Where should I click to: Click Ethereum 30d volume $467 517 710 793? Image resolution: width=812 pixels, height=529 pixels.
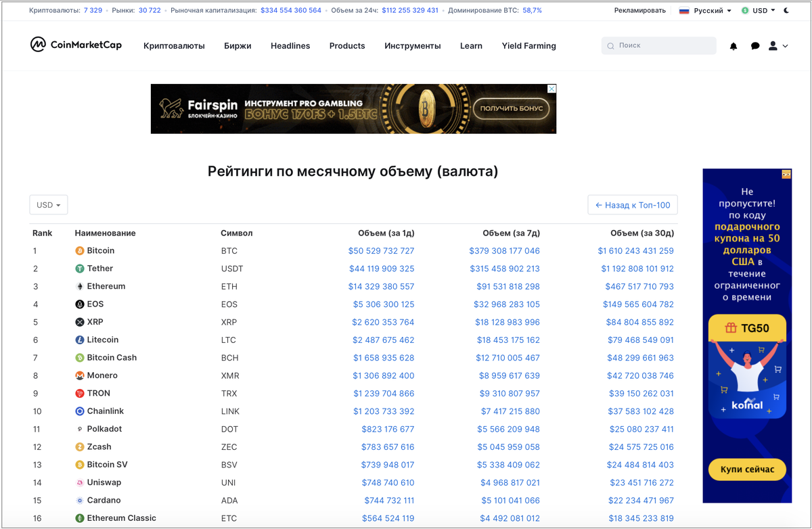pyautogui.click(x=639, y=287)
